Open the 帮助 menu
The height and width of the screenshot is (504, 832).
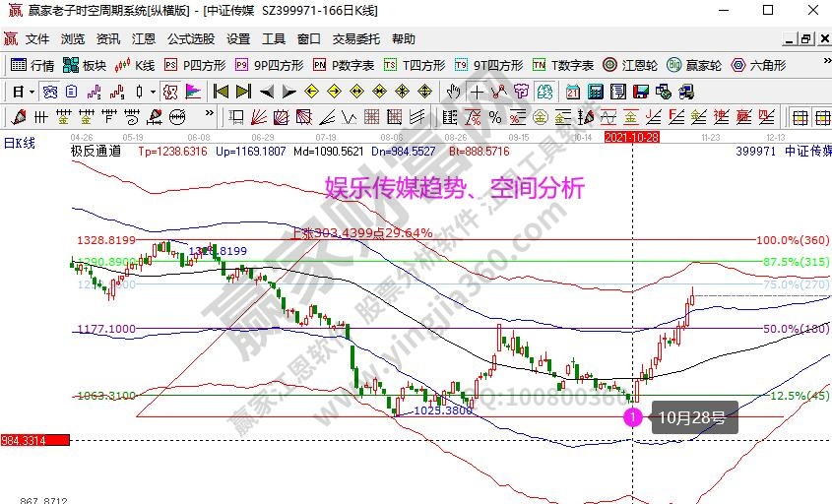pyautogui.click(x=404, y=38)
